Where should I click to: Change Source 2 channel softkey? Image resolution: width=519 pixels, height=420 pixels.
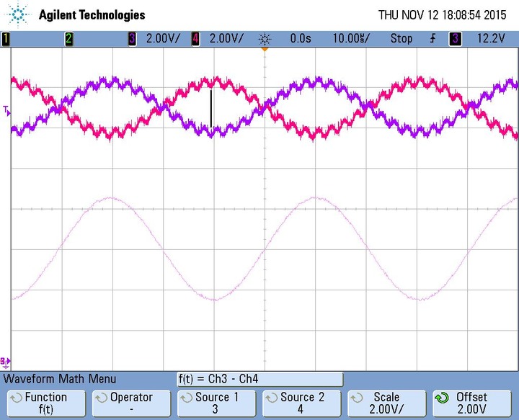pyautogui.click(x=301, y=403)
